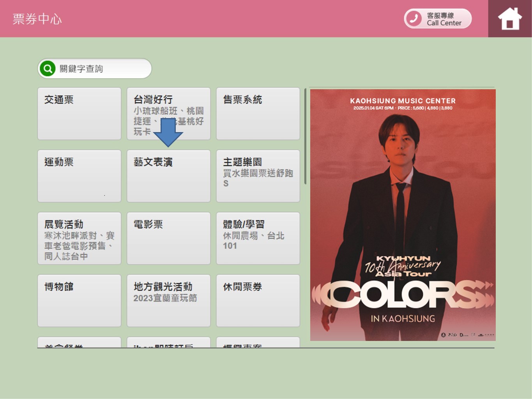Choose the 運動票 category

(79, 176)
